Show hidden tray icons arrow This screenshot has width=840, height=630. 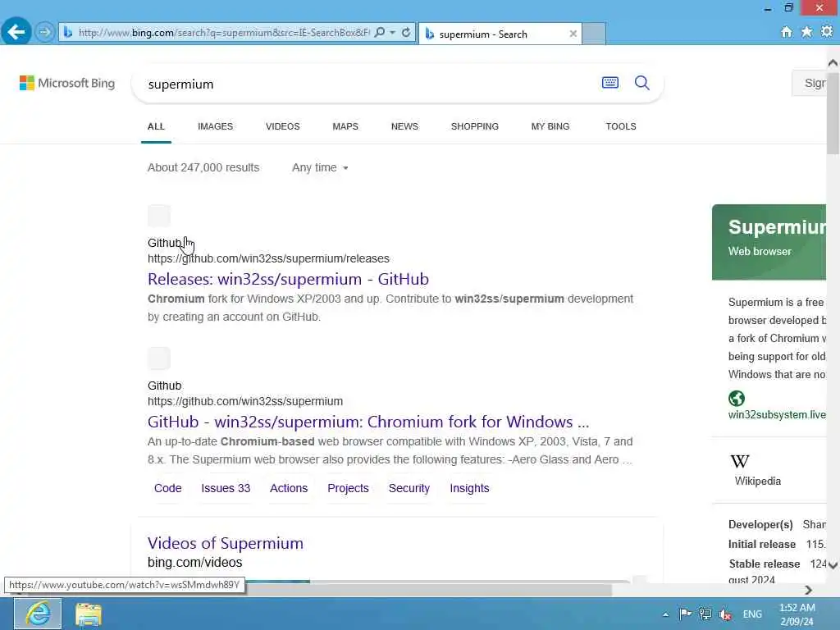[x=664, y=614]
